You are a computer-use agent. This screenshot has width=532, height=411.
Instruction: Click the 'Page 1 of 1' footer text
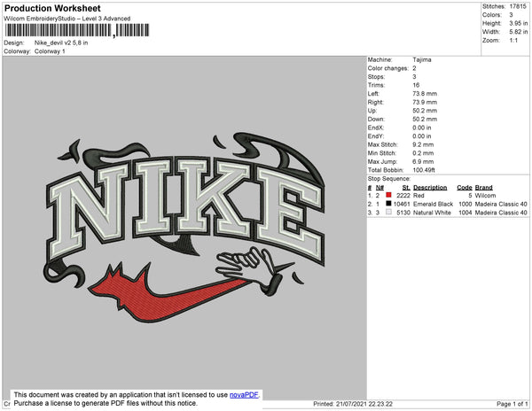[512, 404]
